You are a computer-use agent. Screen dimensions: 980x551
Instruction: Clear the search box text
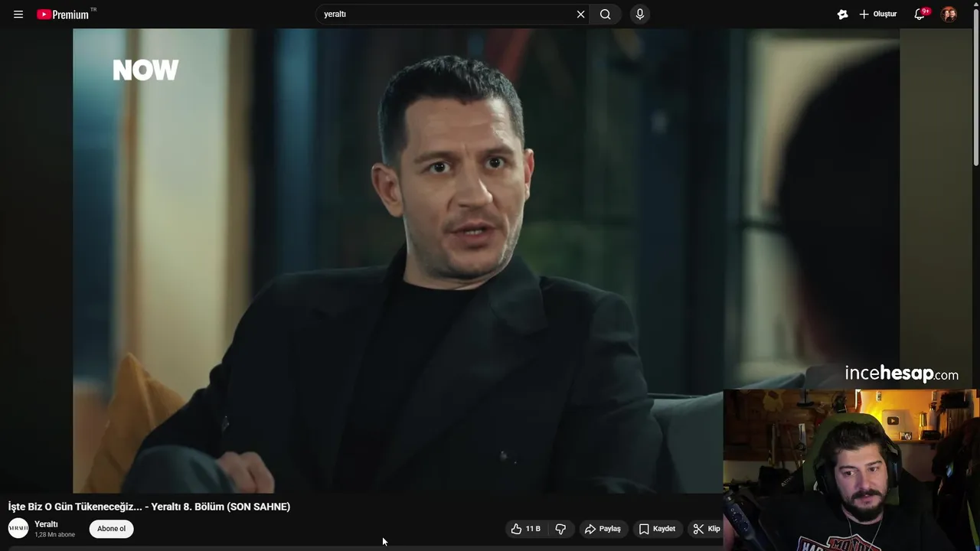[580, 15]
